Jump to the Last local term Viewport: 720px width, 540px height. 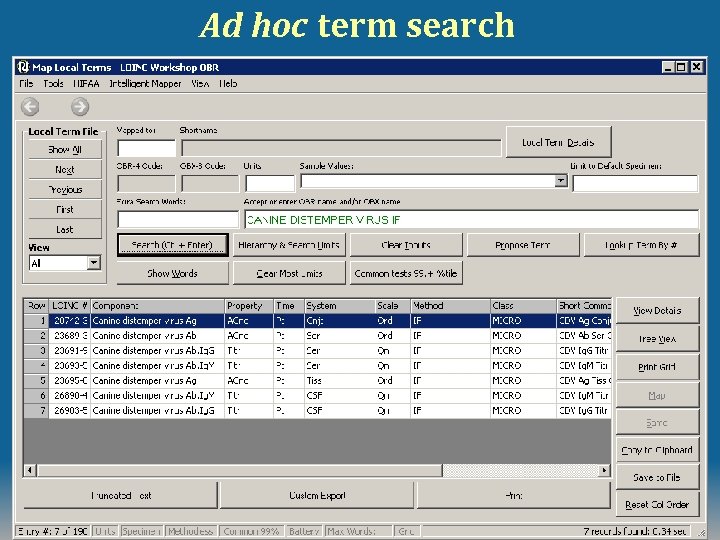tap(65, 229)
